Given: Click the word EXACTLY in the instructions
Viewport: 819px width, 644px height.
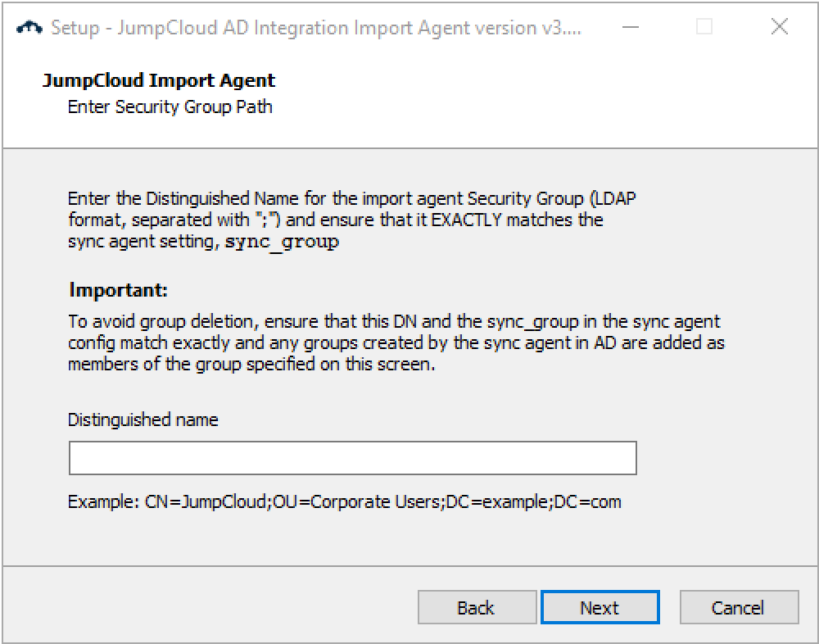Looking at the screenshot, I should coord(467,220).
